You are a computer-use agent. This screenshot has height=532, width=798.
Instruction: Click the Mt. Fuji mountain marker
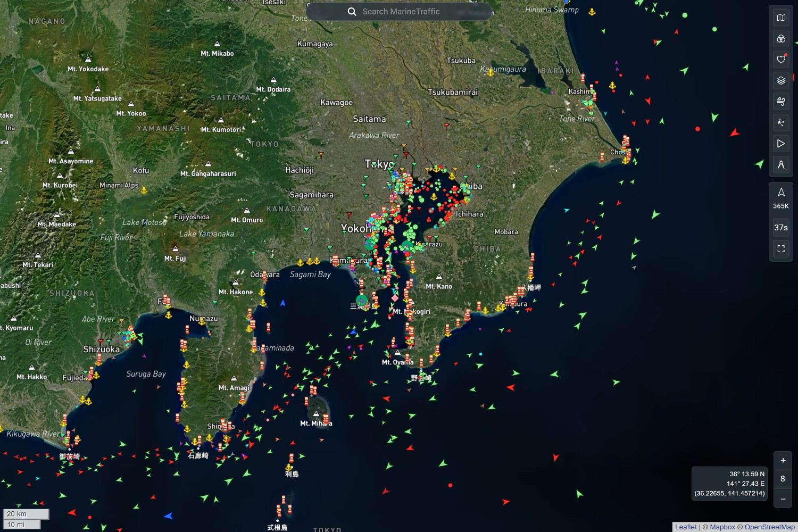tap(175, 249)
